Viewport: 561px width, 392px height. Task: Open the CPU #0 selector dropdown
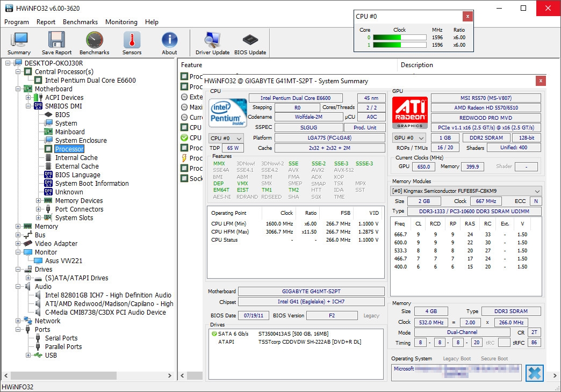click(226, 139)
